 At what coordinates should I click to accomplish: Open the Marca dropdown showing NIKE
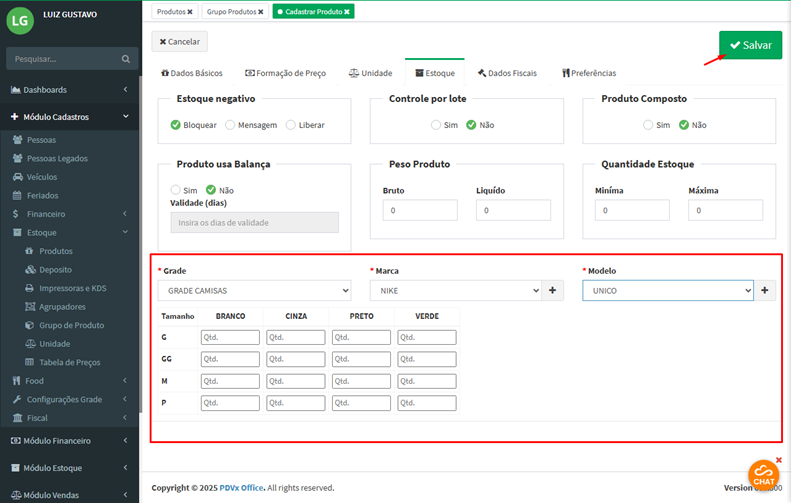coord(455,290)
